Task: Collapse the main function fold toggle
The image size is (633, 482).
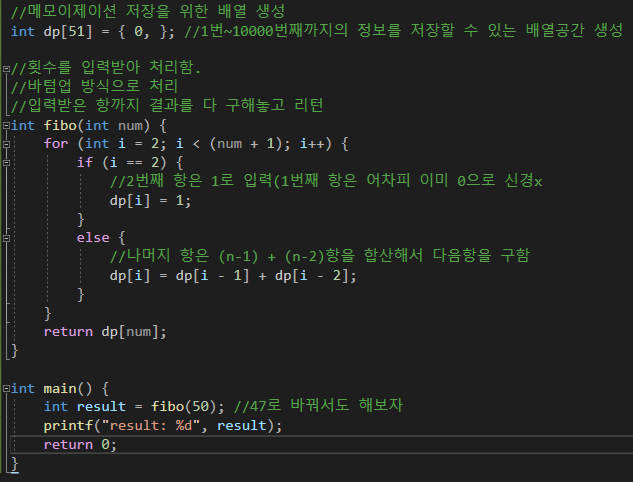Action: 6,388
